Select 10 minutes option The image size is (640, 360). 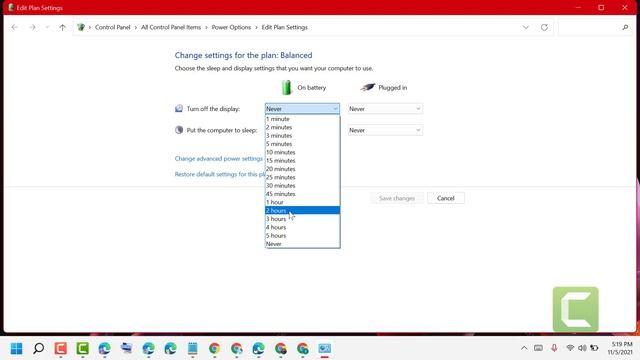tap(302, 152)
